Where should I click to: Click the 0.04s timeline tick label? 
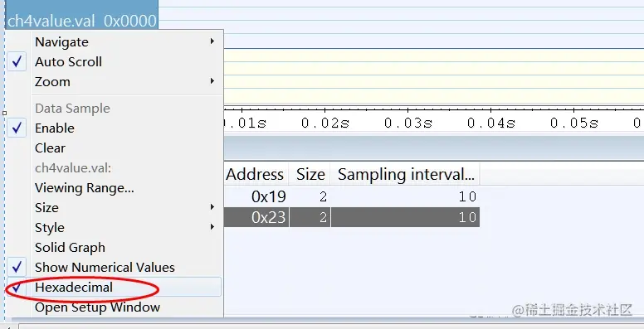point(491,123)
